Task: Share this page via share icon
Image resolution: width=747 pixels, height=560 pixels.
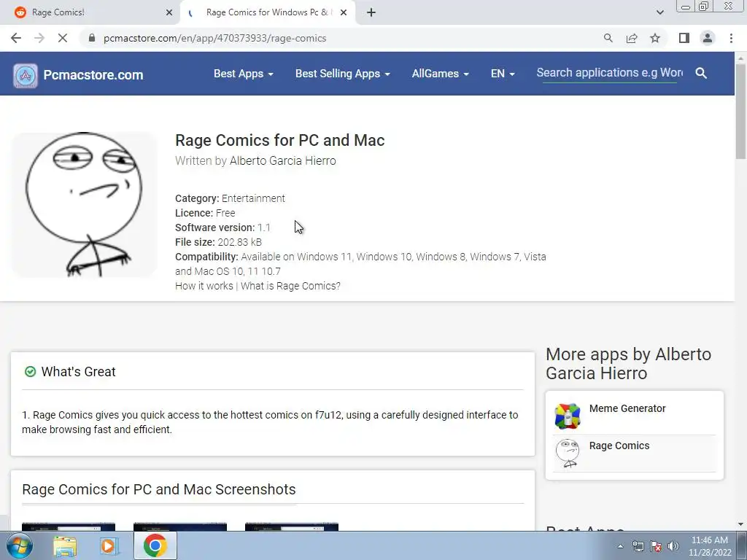Action: [x=632, y=38]
